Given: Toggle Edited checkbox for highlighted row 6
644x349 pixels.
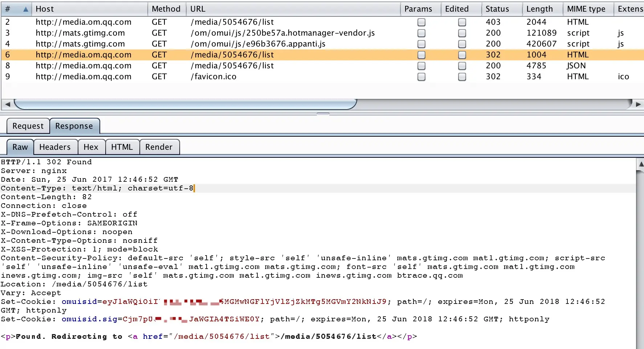Looking at the screenshot, I should coord(462,55).
